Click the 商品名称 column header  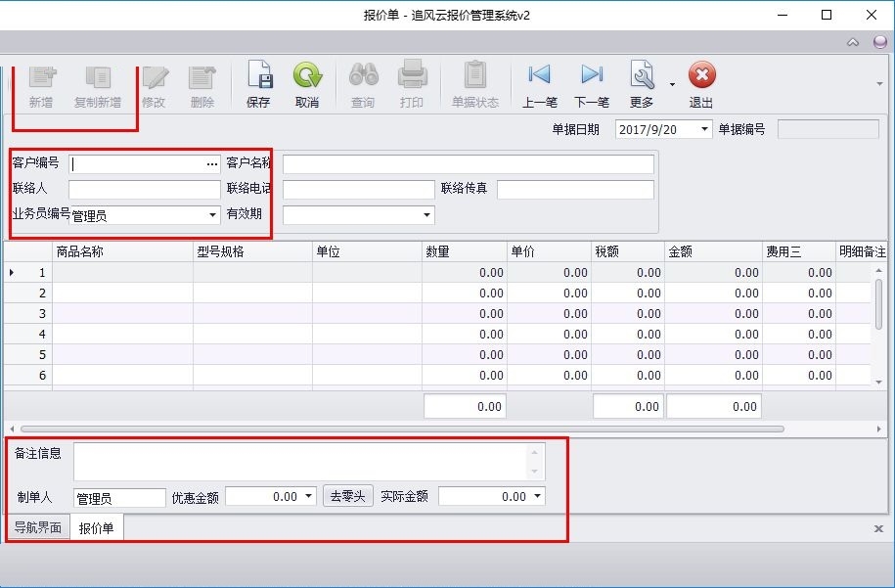point(122,251)
